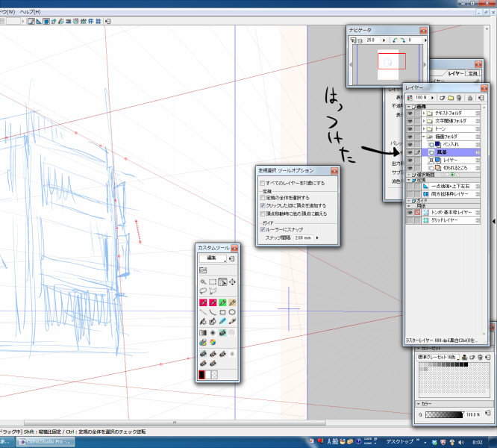The image size is (497, 448).
Task: Click the デスクトップ toolbar in taskbar
Action: [x=401, y=441]
